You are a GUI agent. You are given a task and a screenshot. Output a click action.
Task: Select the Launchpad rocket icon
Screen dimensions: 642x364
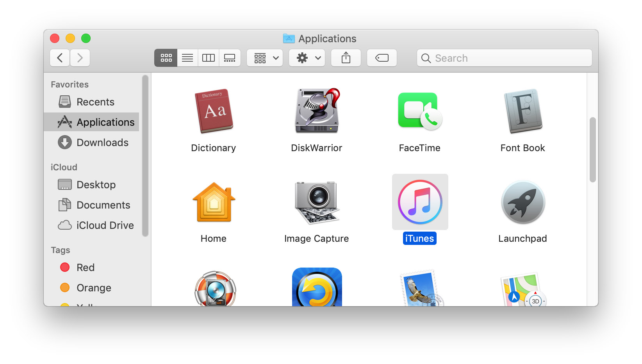(523, 202)
